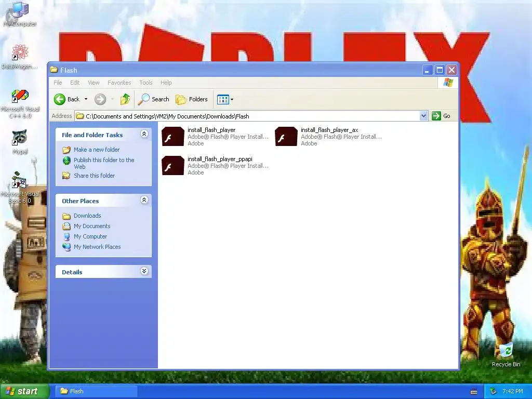Click Make a new folder

pos(97,150)
